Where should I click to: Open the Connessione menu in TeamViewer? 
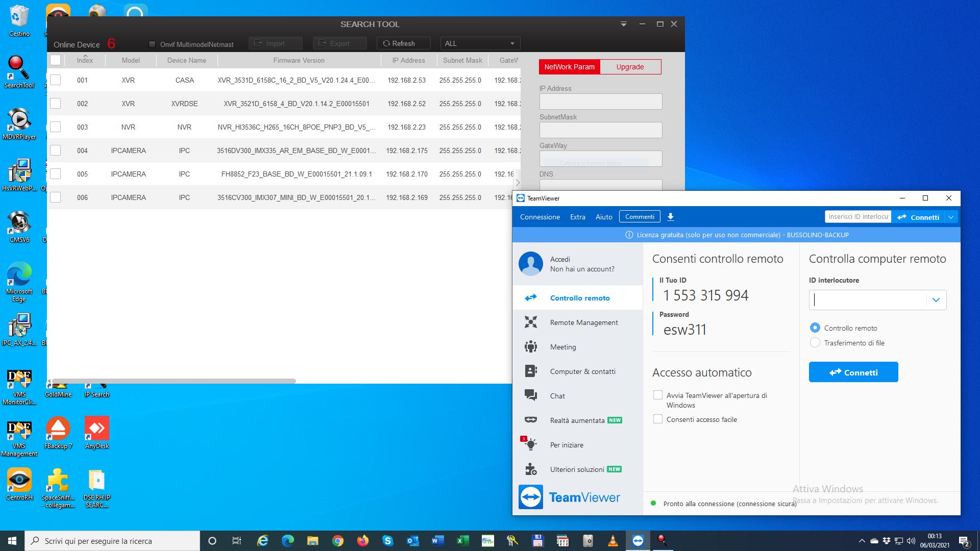[540, 217]
